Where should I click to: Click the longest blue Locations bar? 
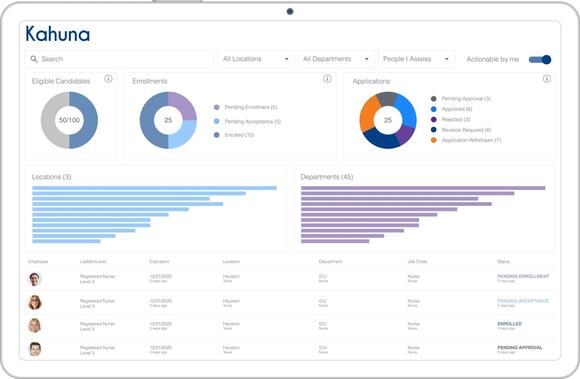(x=154, y=188)
